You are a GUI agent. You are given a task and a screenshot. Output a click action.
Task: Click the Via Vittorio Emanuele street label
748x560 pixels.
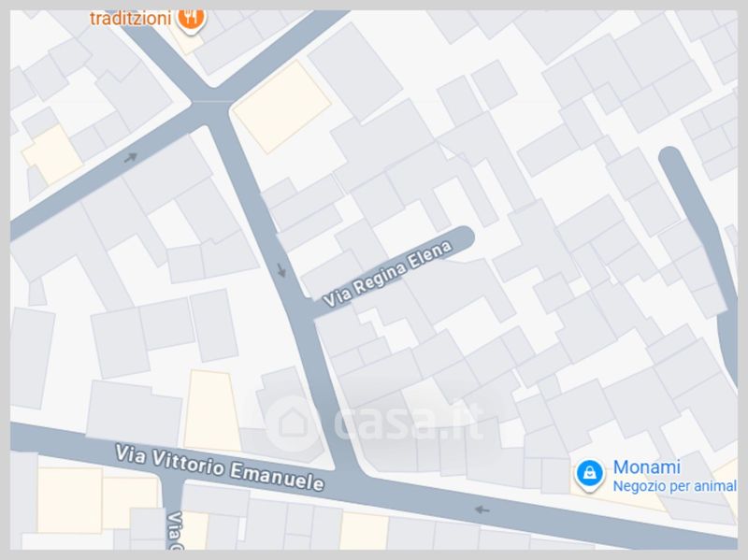(x=220, y=468)
